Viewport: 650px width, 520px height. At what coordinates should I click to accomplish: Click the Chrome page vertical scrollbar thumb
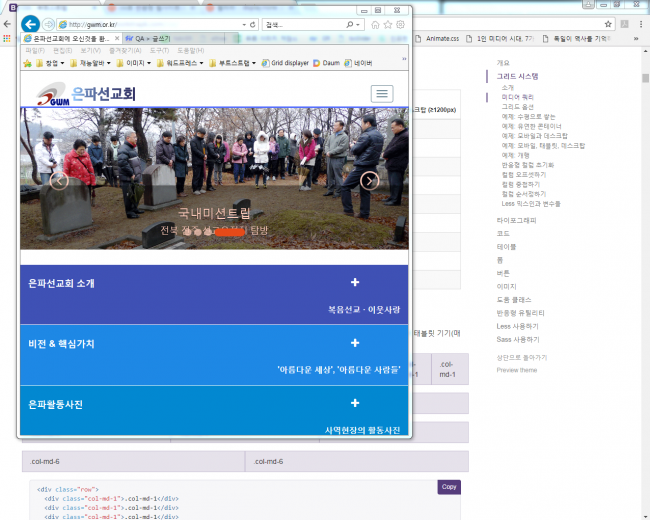[x=645, y=78]
